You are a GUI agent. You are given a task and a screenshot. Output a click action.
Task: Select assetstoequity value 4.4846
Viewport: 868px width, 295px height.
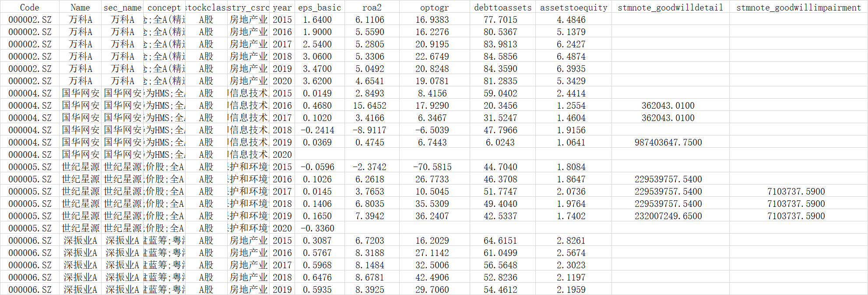point(571,20)
